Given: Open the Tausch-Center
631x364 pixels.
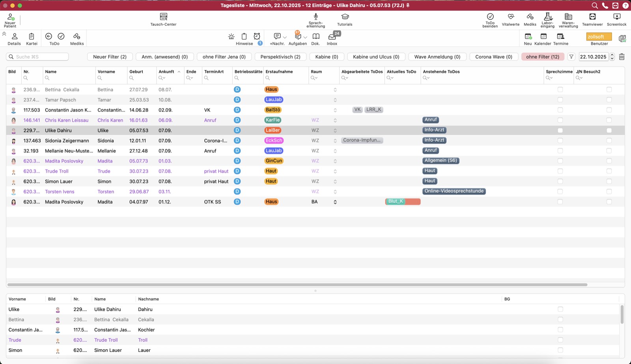Looking at the screenshot, I should coord(163,19).
